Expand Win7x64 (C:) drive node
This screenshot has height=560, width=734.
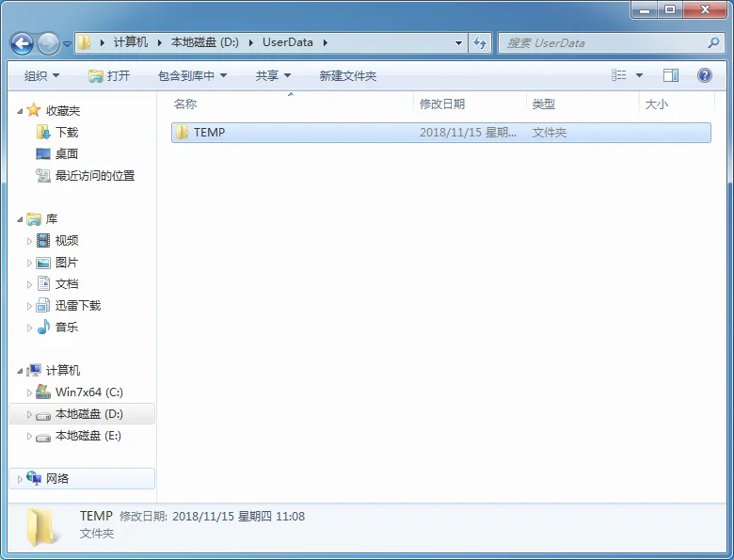(30, 392)
